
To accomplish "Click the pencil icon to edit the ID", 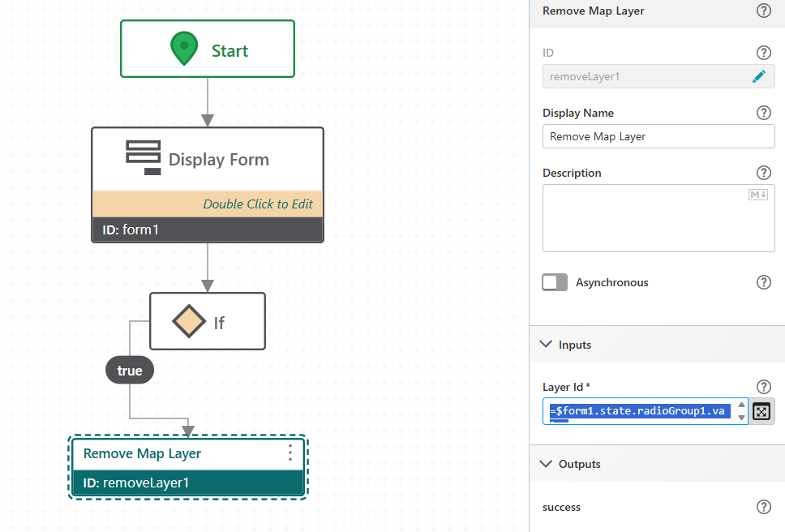I will click(x=759, y=76).
